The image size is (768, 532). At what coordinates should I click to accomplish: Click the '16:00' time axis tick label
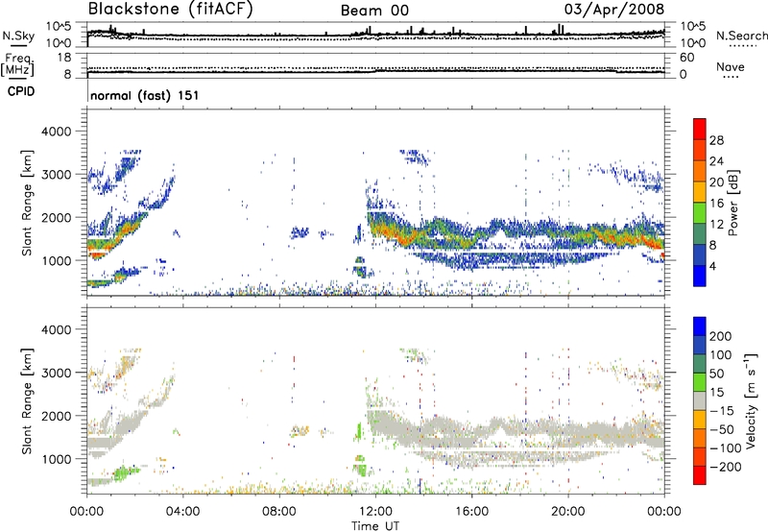[471, 512]
